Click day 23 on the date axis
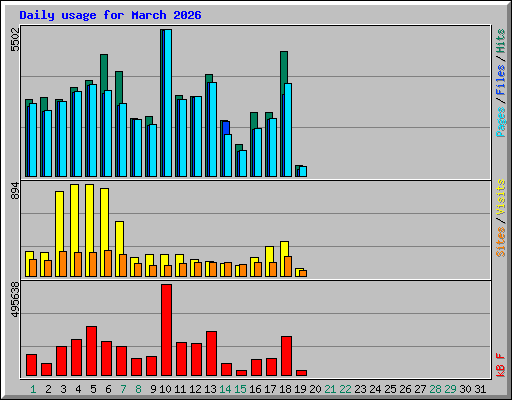Image resolution: width=512 pixels, height=400 pixels. (360, 389)
